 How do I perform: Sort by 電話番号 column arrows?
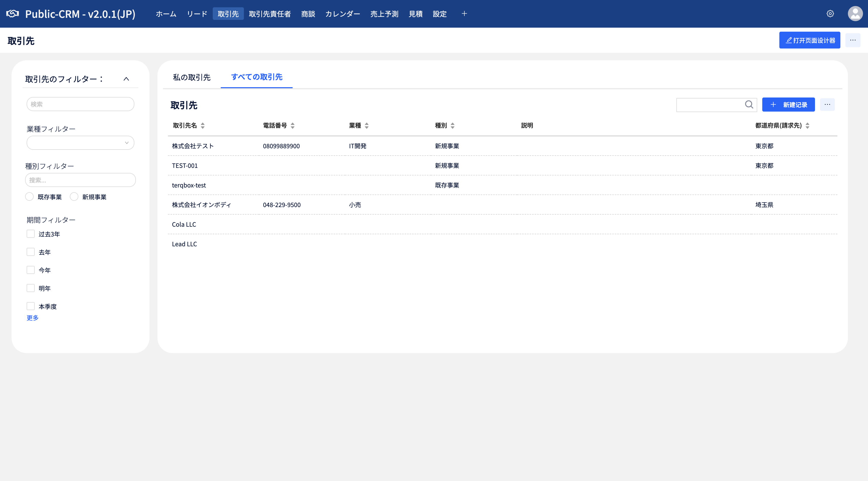(x=293, y=126)
